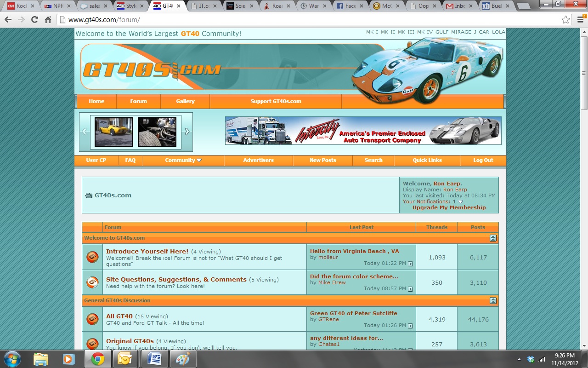
Task: Collapse the General GT40s Discussion category
Action: (x=493, y=300)
